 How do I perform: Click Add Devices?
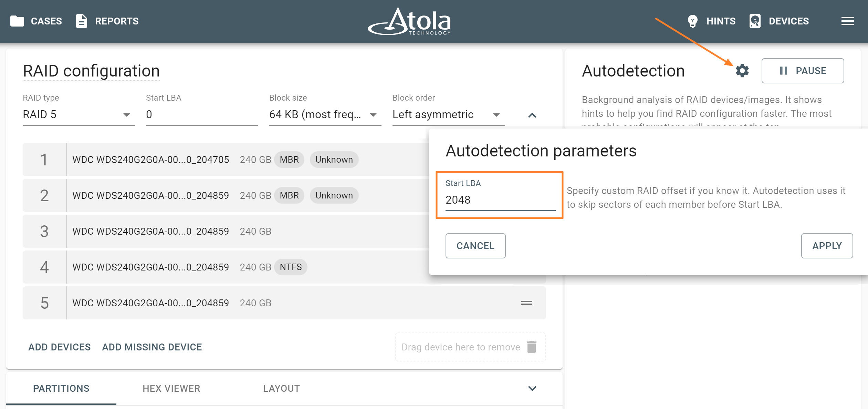tap(60, 347)
